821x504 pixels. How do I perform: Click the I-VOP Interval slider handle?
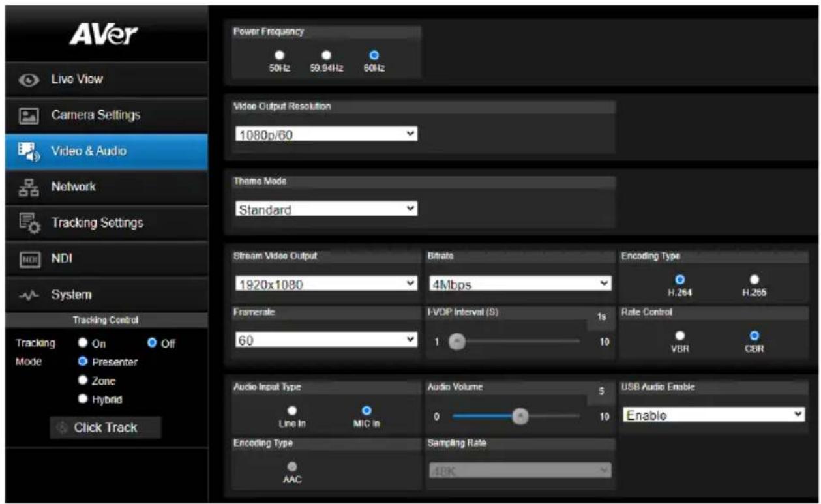click(458, 342)
